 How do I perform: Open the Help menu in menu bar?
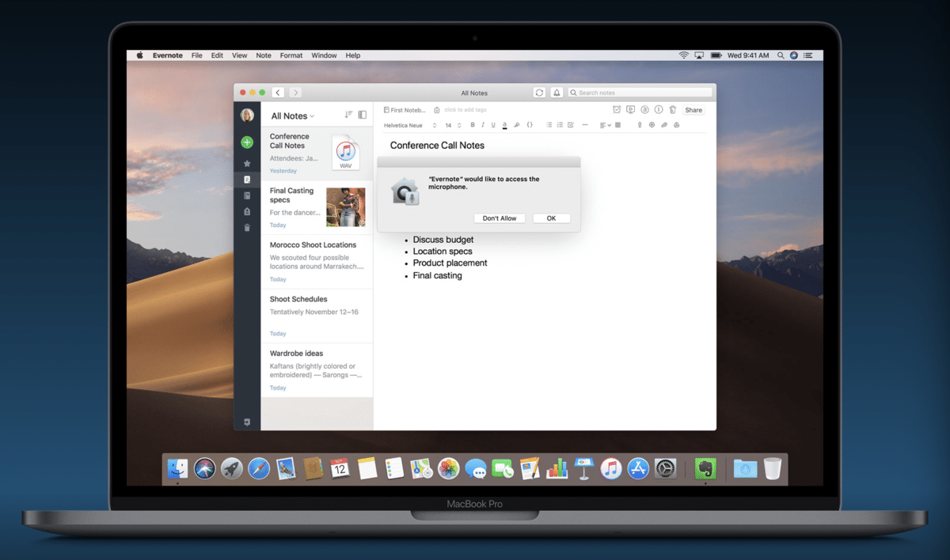353,55
